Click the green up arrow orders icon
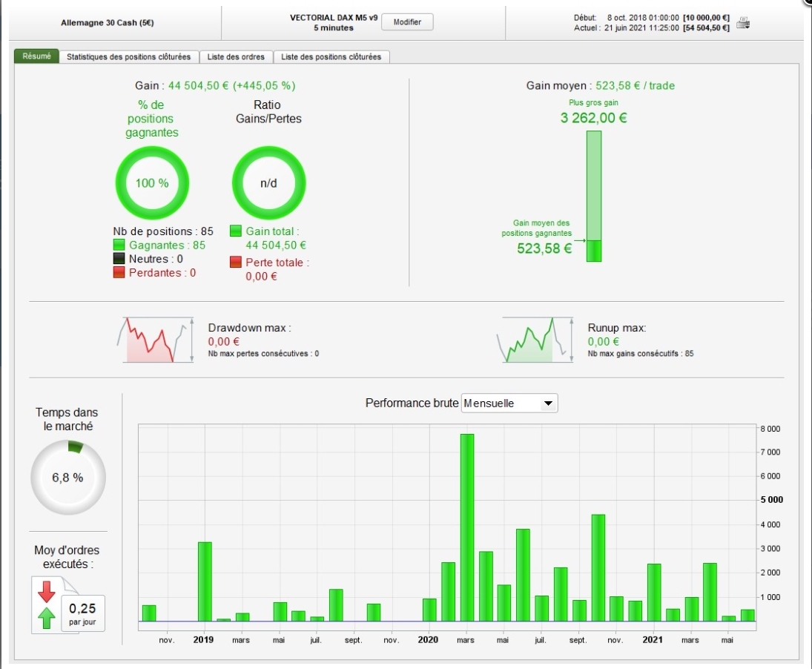This screenshot has height=669, width=812. click(47, 618)
